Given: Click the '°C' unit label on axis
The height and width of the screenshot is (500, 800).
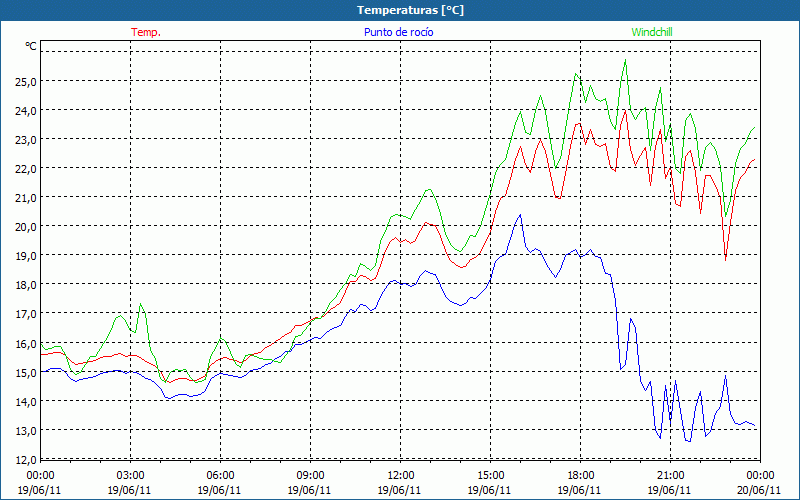Looking at the screenshot, I should [x=31, y=46].
